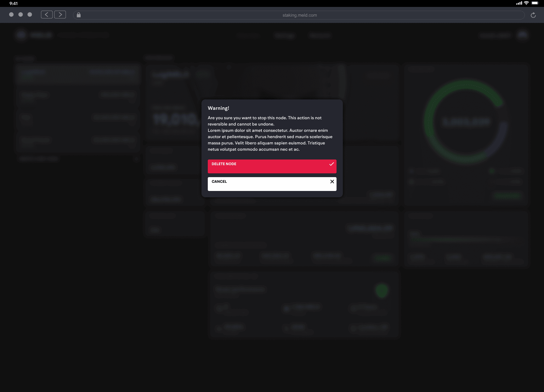Open the account dropdown in the top-right header
The image size is (544, 392).
tap(495, 35)
